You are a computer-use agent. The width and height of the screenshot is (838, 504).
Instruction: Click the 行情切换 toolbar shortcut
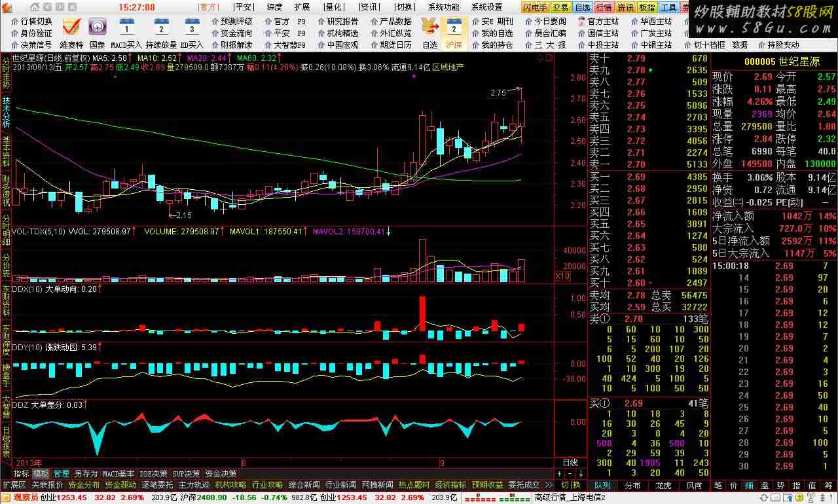(x=31, y=21)
